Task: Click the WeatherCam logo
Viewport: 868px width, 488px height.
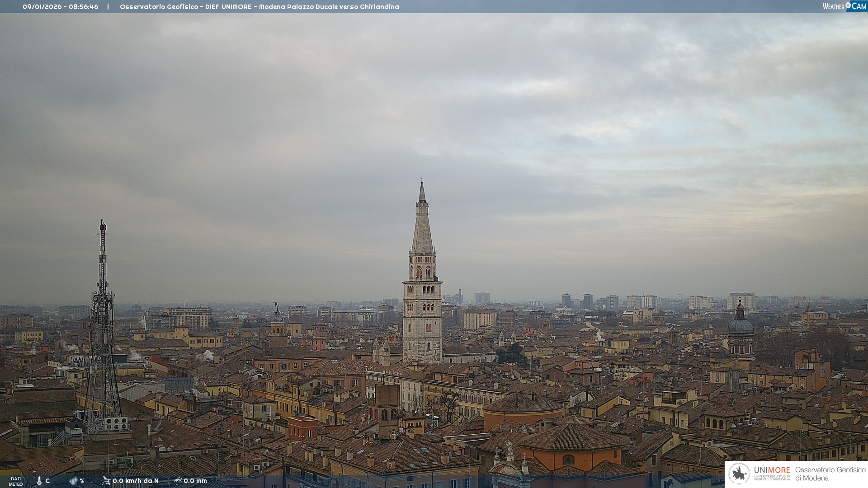Action: pos(844,6)
